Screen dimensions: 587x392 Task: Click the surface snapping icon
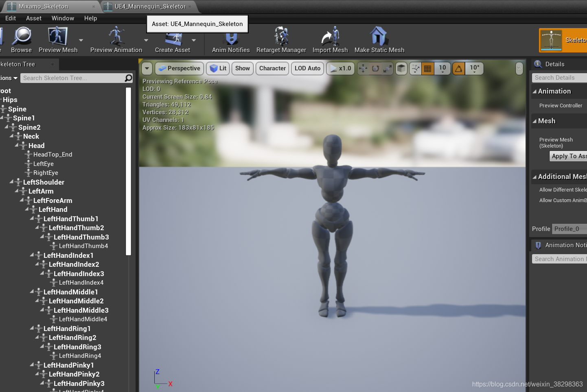tap(415, 68)
